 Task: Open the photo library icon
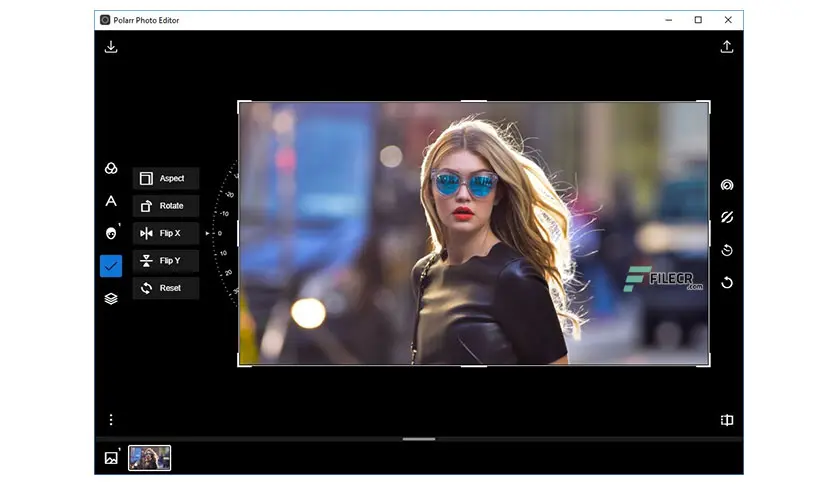tap(111, 458)
